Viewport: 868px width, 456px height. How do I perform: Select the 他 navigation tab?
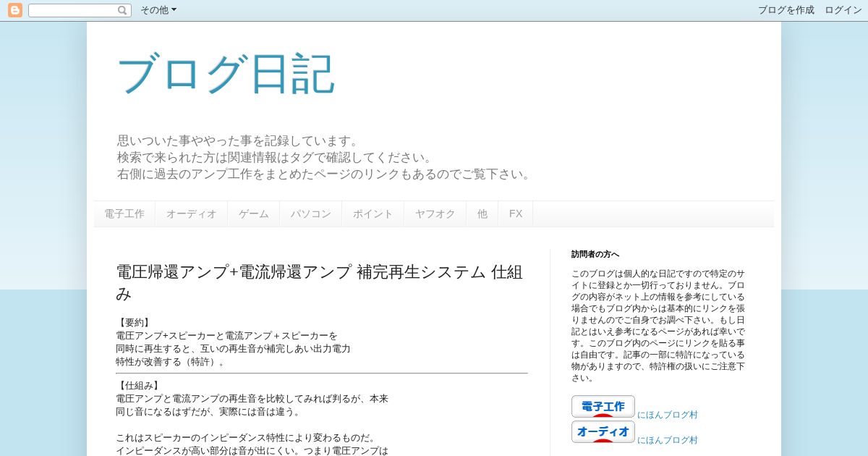pyautogui.click(x=482, y=214)
